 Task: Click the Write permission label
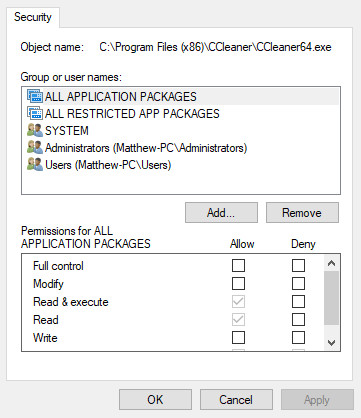pos(45,338)
